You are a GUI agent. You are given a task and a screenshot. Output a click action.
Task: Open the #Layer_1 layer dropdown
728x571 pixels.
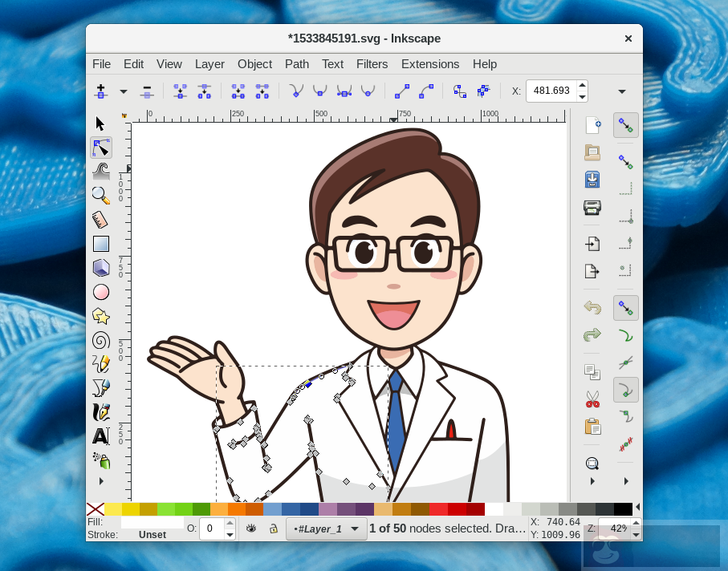pos(326,528)
